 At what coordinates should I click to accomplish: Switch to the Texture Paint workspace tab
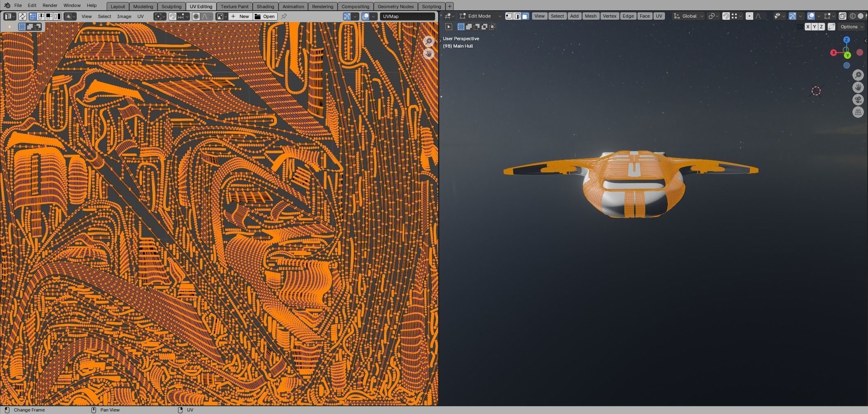234,7
